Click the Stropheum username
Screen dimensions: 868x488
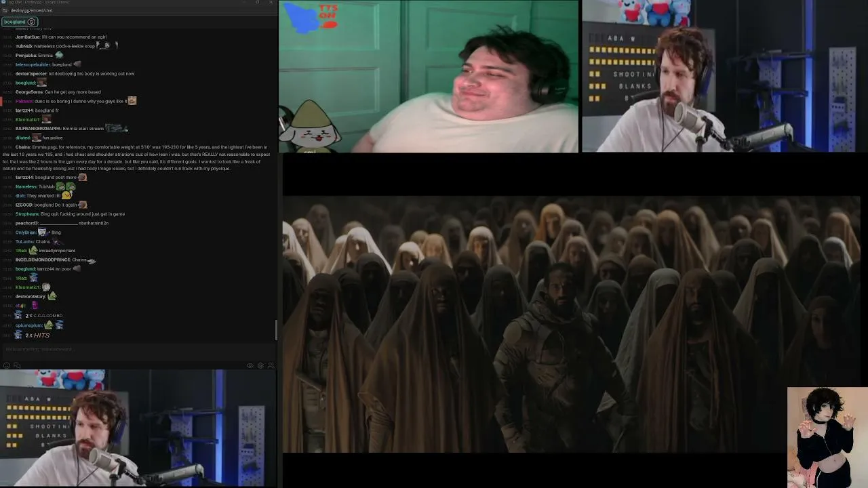(27, 214)
